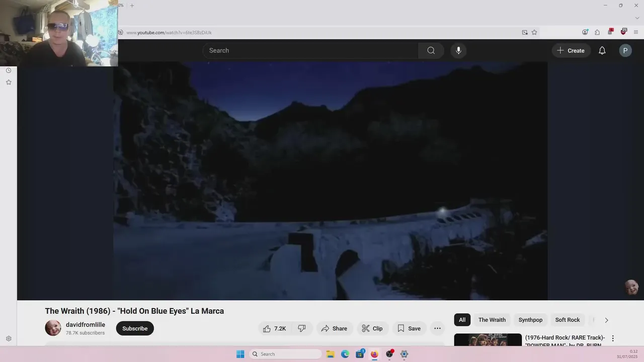Start voice search with the microphone icon
644x362 pixels.
(x=458, y=50)
